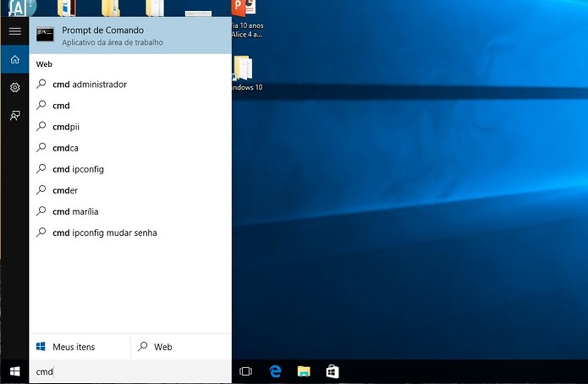Select 'cmd ipconfig mudar senha' suggestion

pos(105,233)
